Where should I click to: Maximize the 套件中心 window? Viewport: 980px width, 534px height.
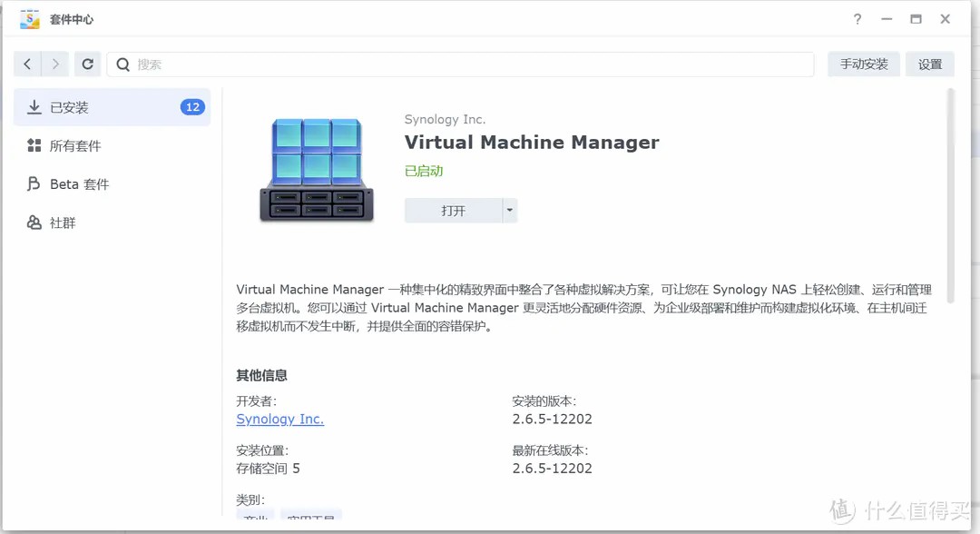click(x=916, y=19)
